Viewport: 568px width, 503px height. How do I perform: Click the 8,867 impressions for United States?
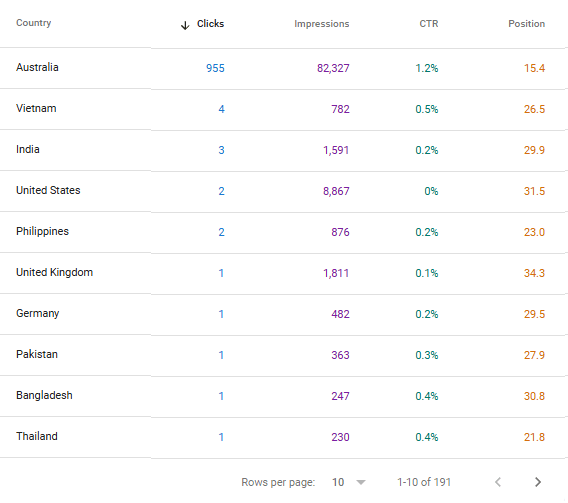(x=336, y=191)
